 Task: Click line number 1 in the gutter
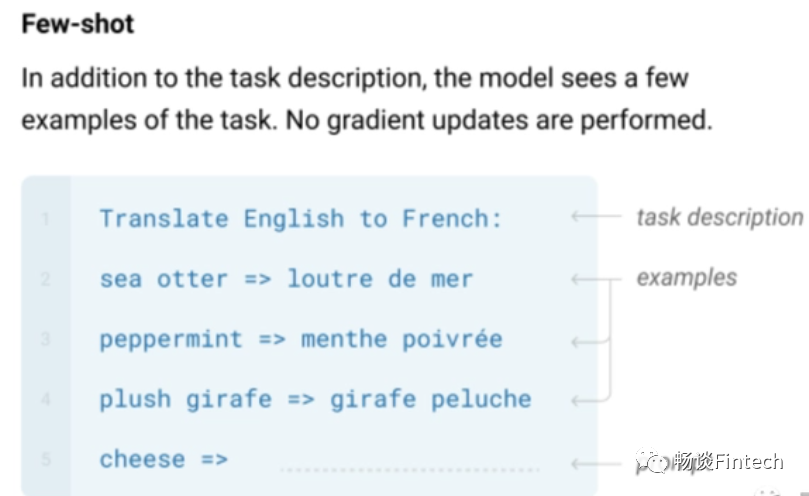[x=46, y=219]
